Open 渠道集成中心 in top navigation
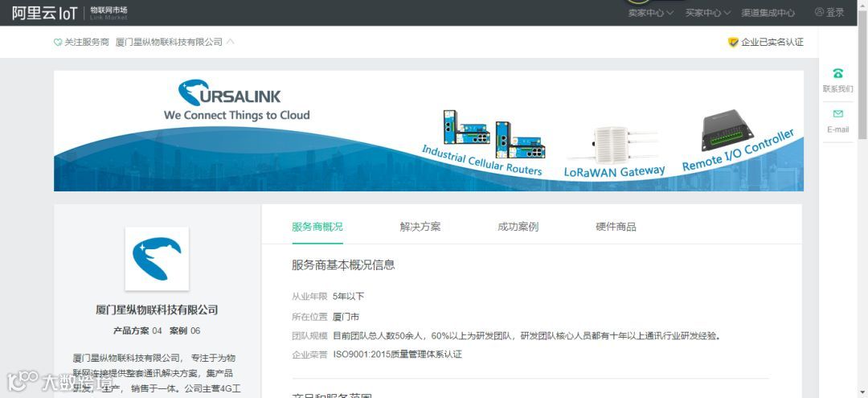The height and width of the screenshot is (398, 868). point(768,13)
